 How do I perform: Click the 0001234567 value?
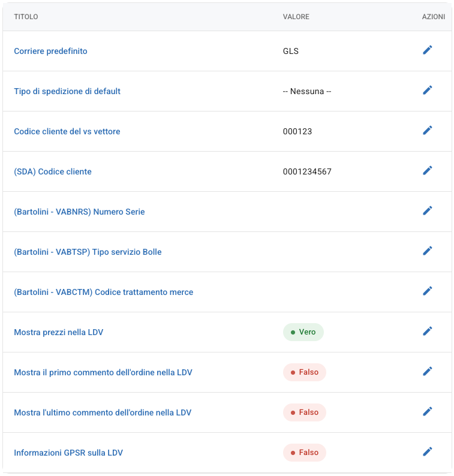point(307,171)
